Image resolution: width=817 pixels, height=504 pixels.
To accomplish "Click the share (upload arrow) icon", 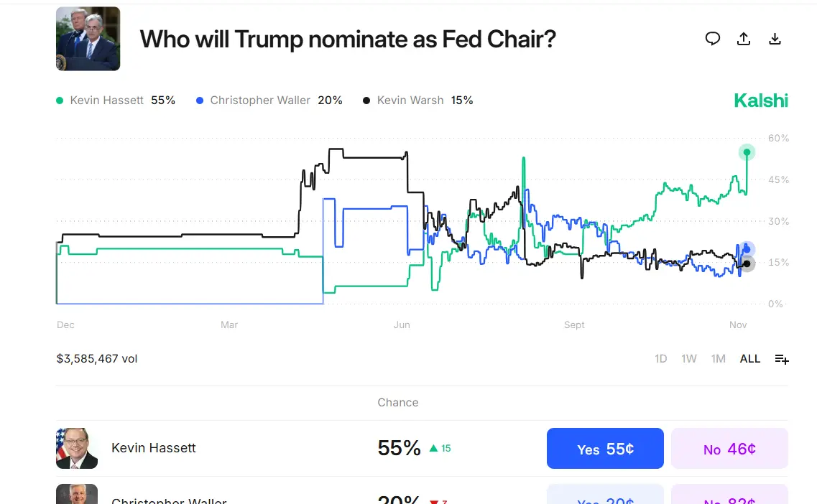I will [744, 39].
